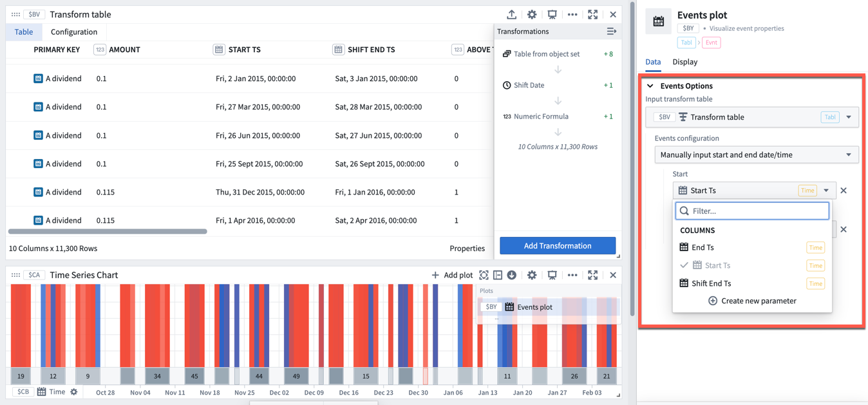The height and width of the screenshot is (405, 868).
Task: Click the download icon in Time Series Chart header
Action: coord(512,275)
